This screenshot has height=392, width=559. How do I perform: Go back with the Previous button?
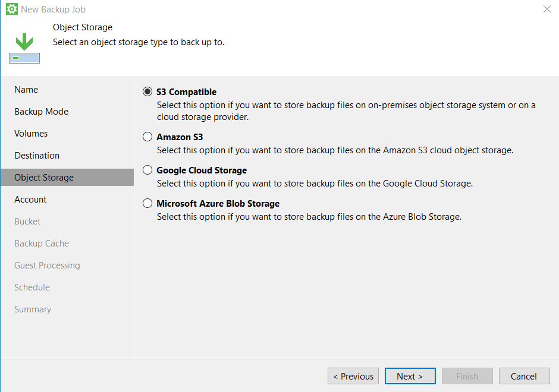coord(353,376)
